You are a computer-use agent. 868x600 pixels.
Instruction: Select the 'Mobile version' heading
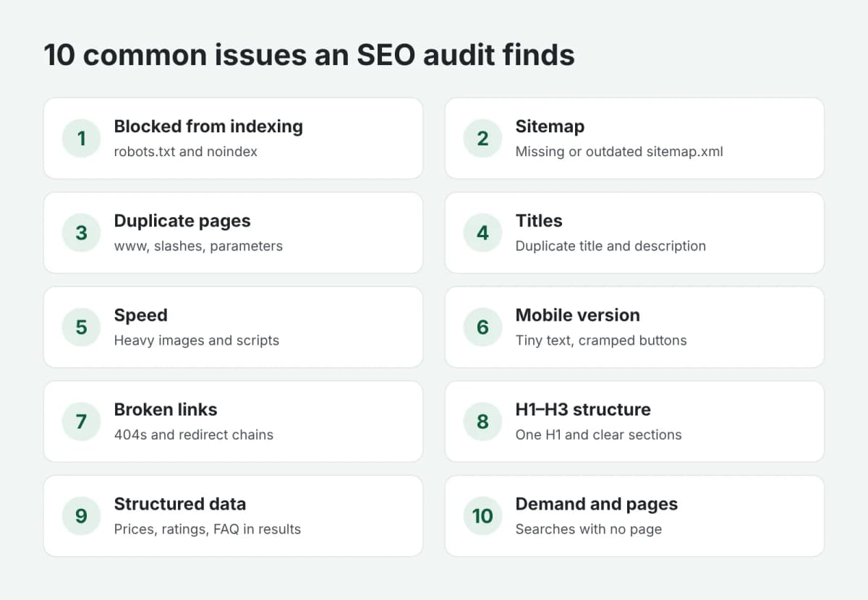click(578, 315)
